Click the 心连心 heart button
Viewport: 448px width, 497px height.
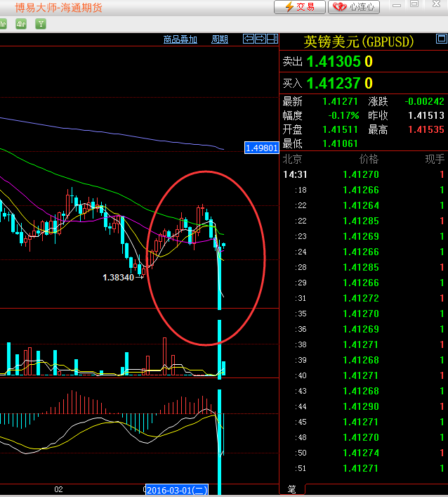pos(354,7)
